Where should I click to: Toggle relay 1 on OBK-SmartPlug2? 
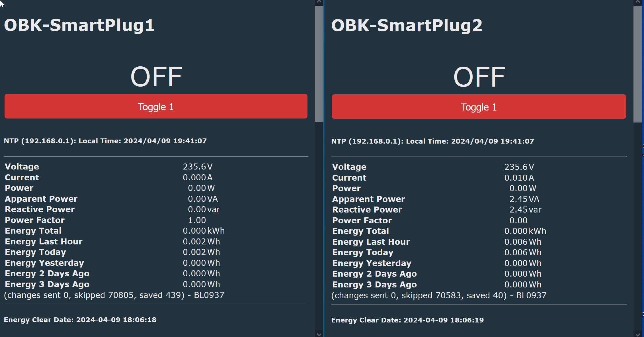(x=479, y=107)
